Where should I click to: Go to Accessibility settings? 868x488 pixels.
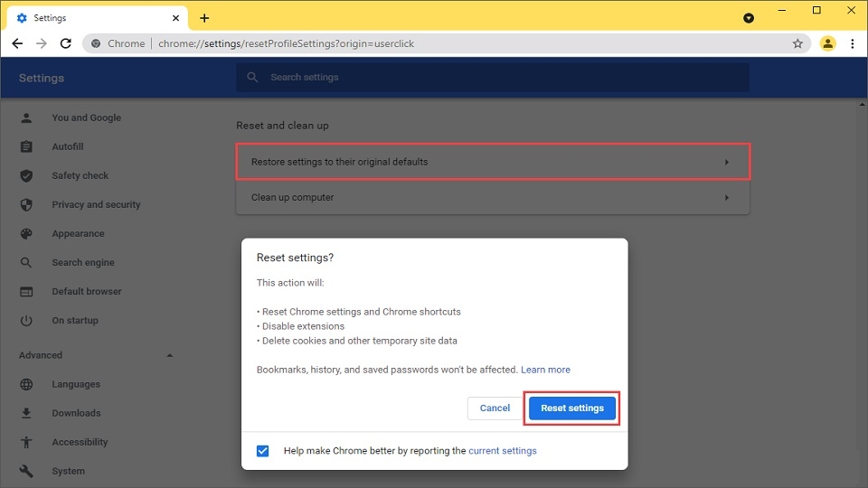click(x=80, y=442)
